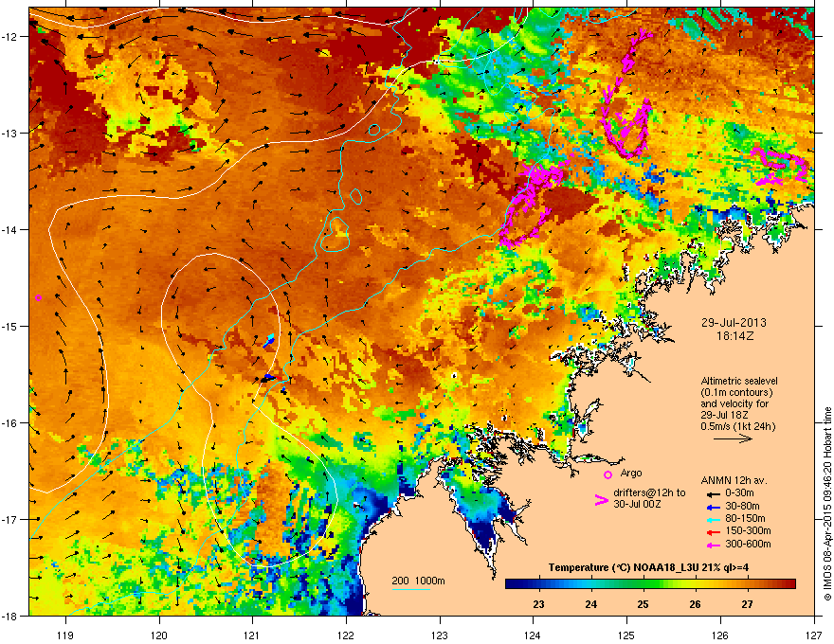Click the 0.5m/s velocity scale arrow

[x=733, y=438]
